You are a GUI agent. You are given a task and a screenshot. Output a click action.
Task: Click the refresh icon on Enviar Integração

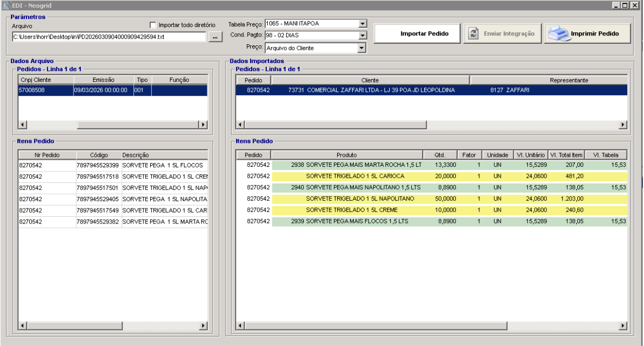474,33
